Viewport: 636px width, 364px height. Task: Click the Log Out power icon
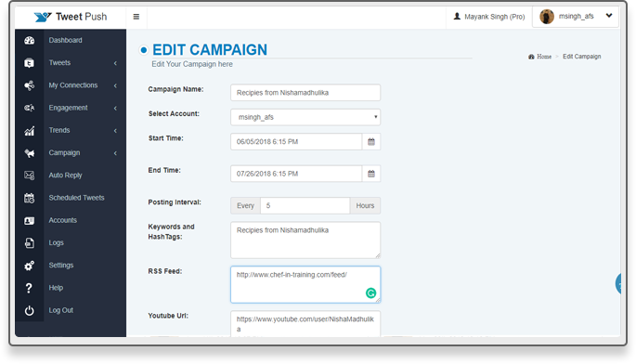[x=29, y=310]
